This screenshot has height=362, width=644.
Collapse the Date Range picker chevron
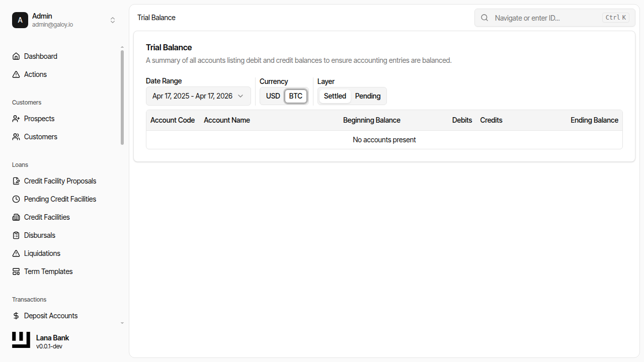240,96
